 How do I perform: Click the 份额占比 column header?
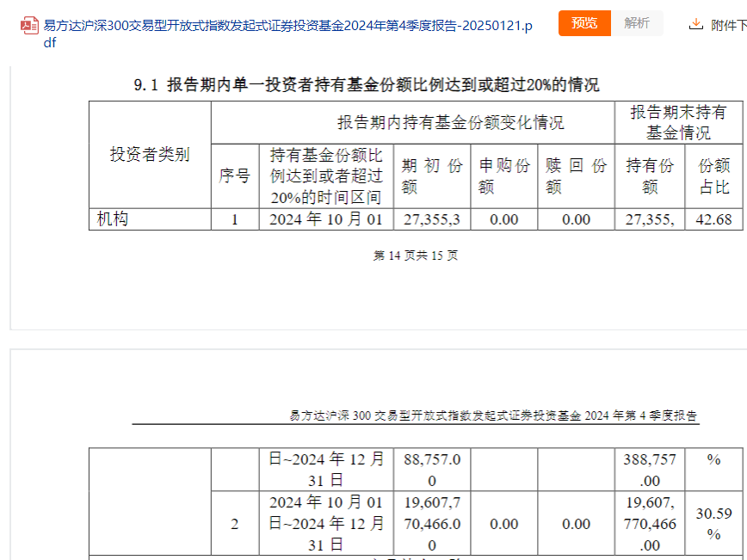click(713, 176)
